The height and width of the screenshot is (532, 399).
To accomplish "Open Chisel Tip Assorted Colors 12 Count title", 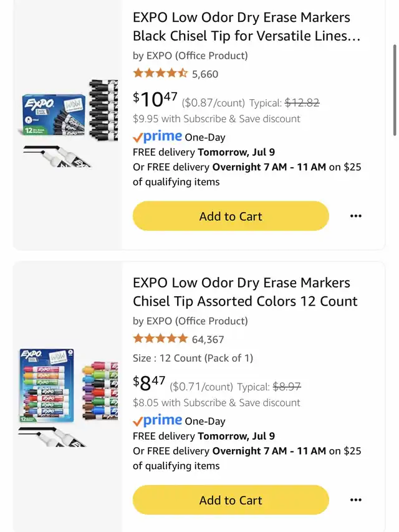I will [x=245, y=292].
